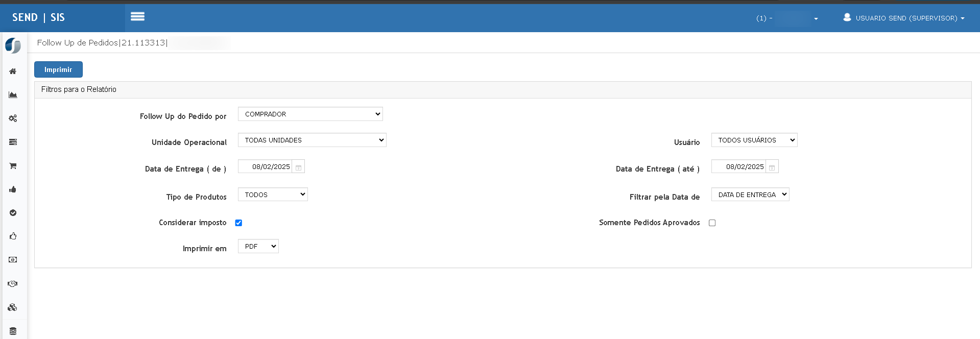
Task: Open the stacked cubes icon in sidebar
Action: pos(13,307)
